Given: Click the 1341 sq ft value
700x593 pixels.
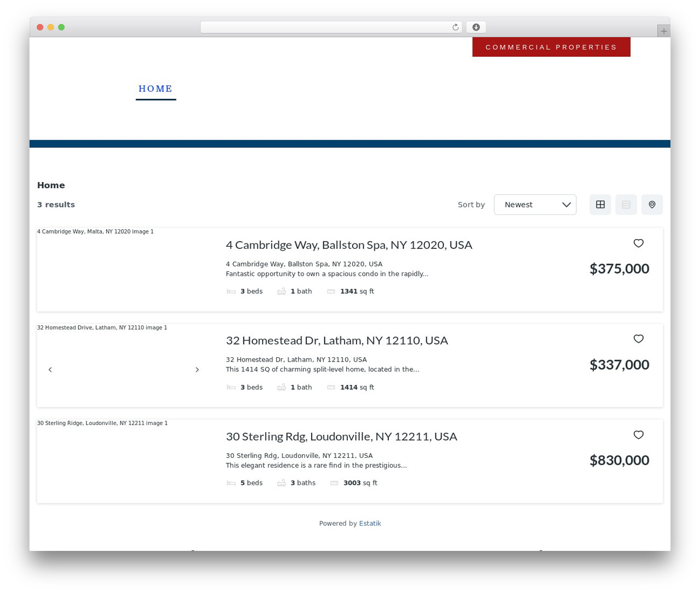Looking at the screenshot, I should (x=357, y=292).
